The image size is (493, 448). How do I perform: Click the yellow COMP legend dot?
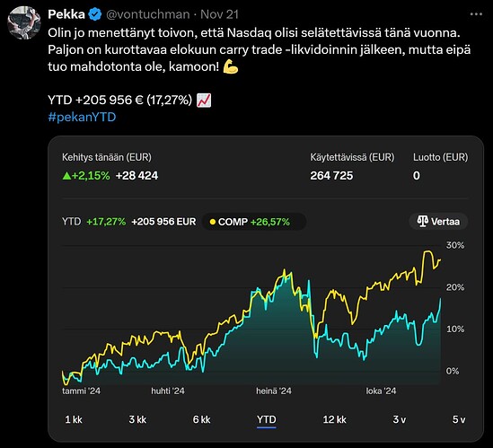(212, 222)
